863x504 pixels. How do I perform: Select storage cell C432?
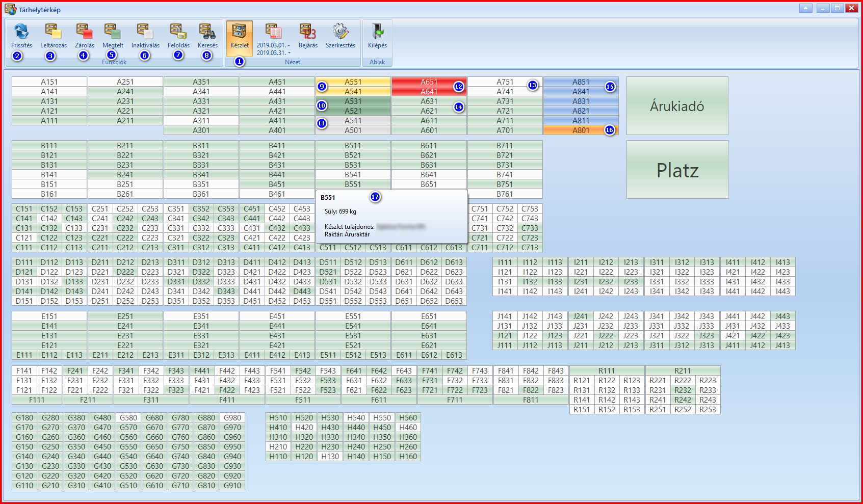[277, 228]
